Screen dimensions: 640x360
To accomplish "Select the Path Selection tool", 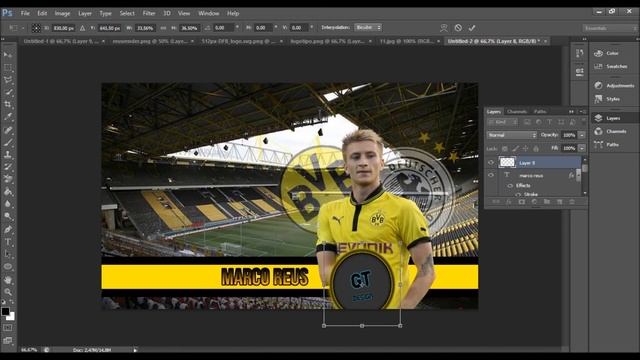I will [x=8, y=254].
